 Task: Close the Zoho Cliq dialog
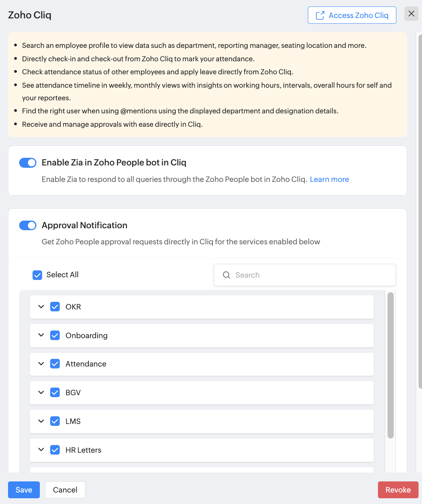point(411,14)
